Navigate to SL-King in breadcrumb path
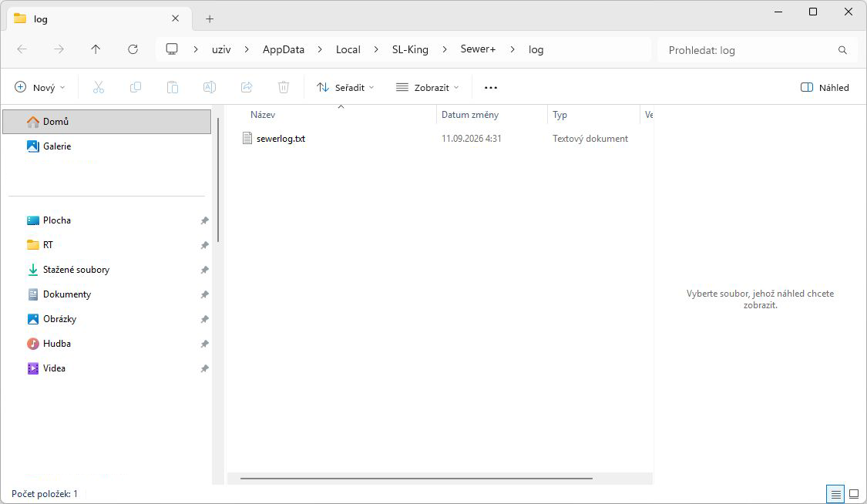The height and width of the screenshot is (504, 867). click(x=410, y=49)
